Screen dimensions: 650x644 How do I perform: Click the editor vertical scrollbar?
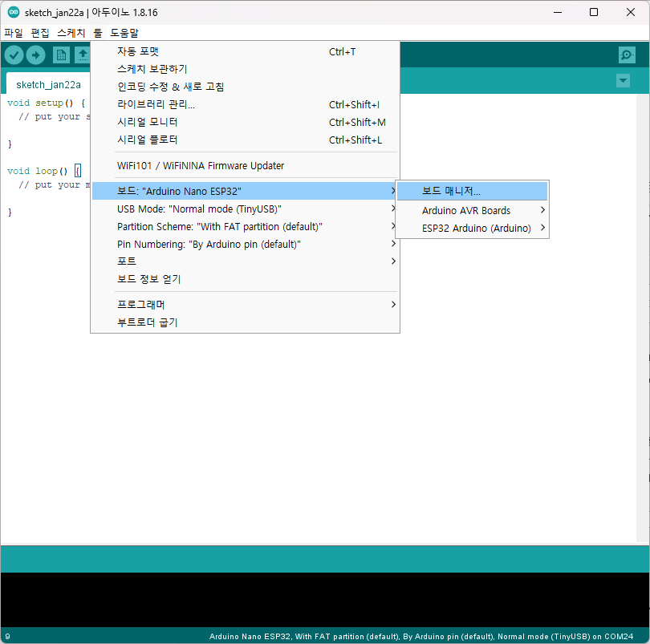[x=643, y=318]
